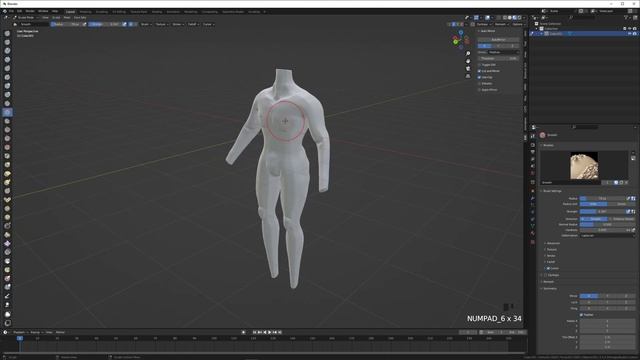Enable the Toggle Edit checkbox
Image resolution: width=640 pixels, height=360 pixels.
479,65
